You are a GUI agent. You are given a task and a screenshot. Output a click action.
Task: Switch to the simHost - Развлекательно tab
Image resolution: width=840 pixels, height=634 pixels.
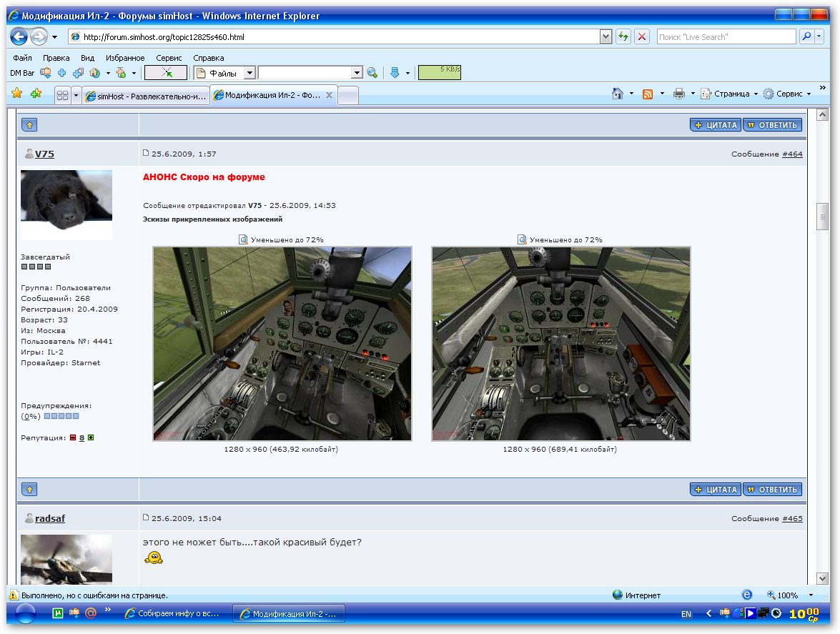[x=146, y=96]
